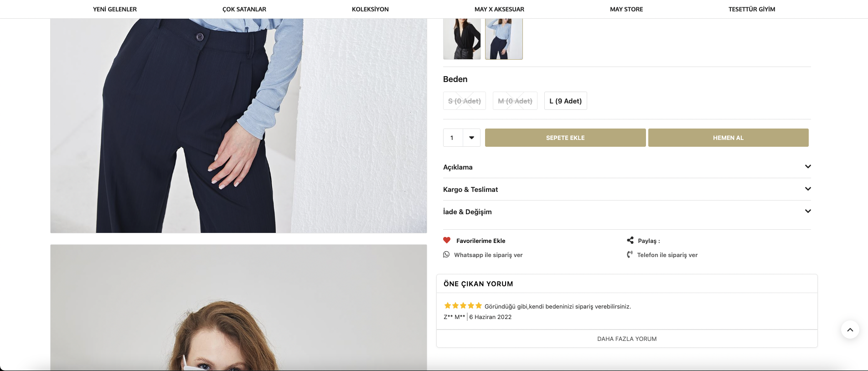Open DAHA FAZLA YORUM reviews link
Image resolution: width=868 pixels, height=371 pixels.
point(627,339)
